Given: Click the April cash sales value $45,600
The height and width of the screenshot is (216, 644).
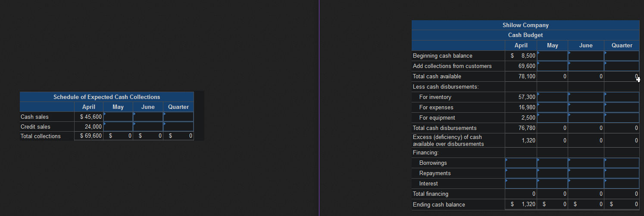Looking at the screenshot, I should click(91, 117).
